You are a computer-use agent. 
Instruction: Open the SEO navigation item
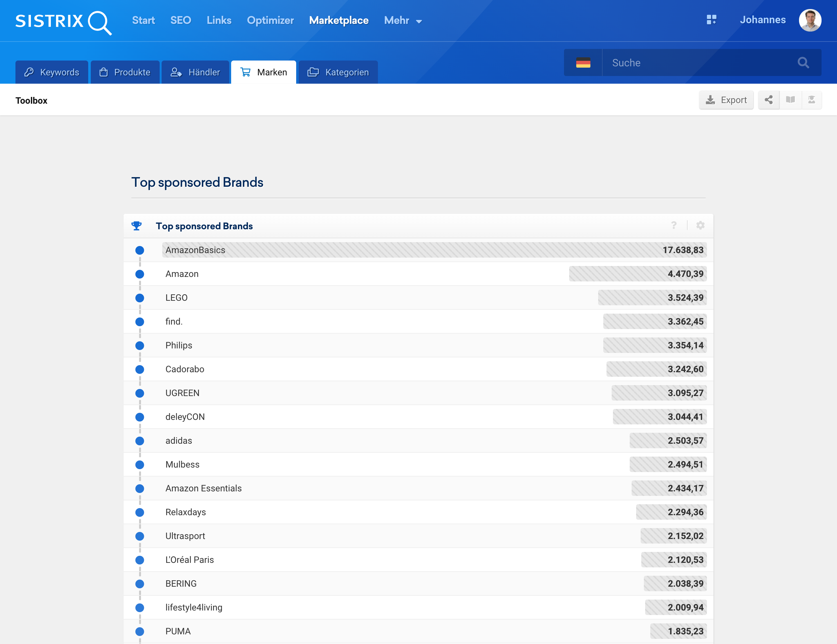click(181, 20)
